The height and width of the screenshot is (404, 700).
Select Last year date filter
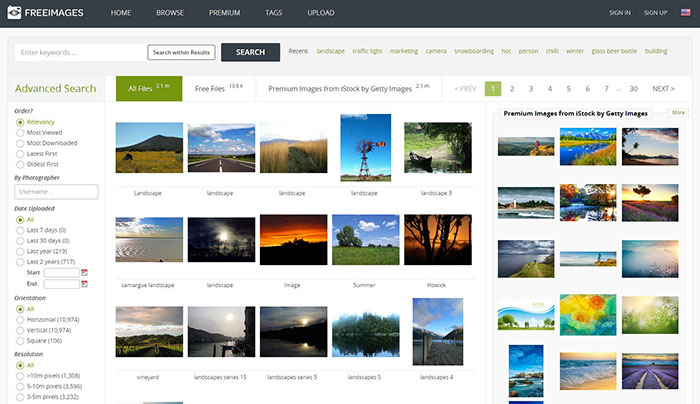(x=21, y=251)
